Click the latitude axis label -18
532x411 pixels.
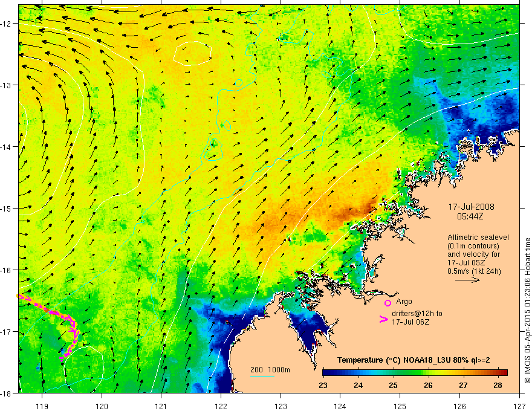click(x=6, y=393)
